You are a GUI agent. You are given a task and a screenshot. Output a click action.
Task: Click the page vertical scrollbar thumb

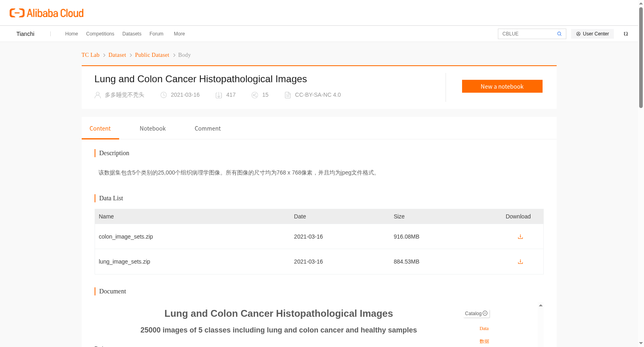tap(641, 58)
